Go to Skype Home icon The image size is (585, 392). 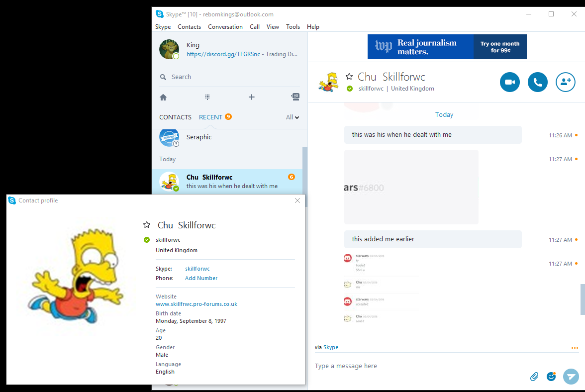pyautogui.click(x=163, y=98)
